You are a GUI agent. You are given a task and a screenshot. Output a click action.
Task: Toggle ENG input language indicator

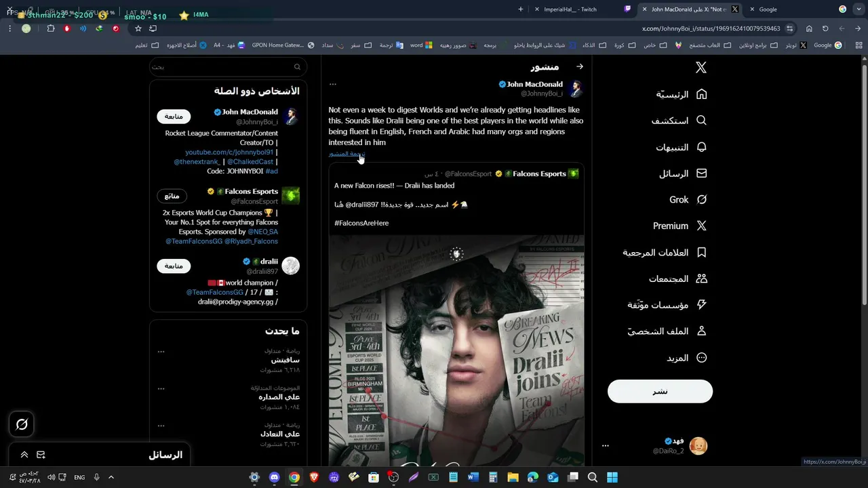click(x=79, y=477)
